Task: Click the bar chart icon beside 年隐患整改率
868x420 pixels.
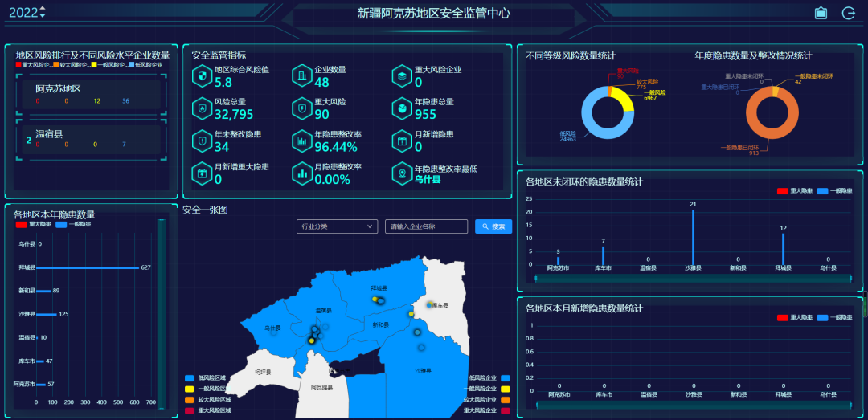Action: pos(301,141)
